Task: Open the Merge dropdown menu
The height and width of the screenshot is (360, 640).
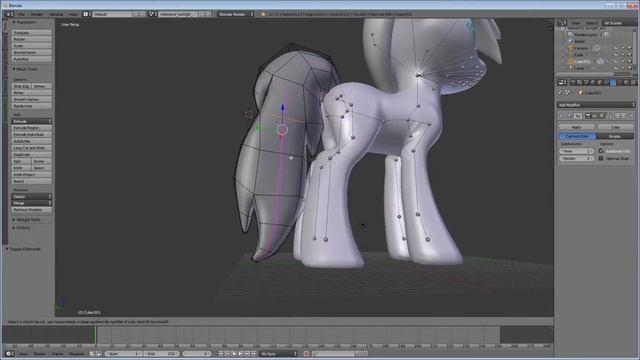Action: click(x=31, y=203)
